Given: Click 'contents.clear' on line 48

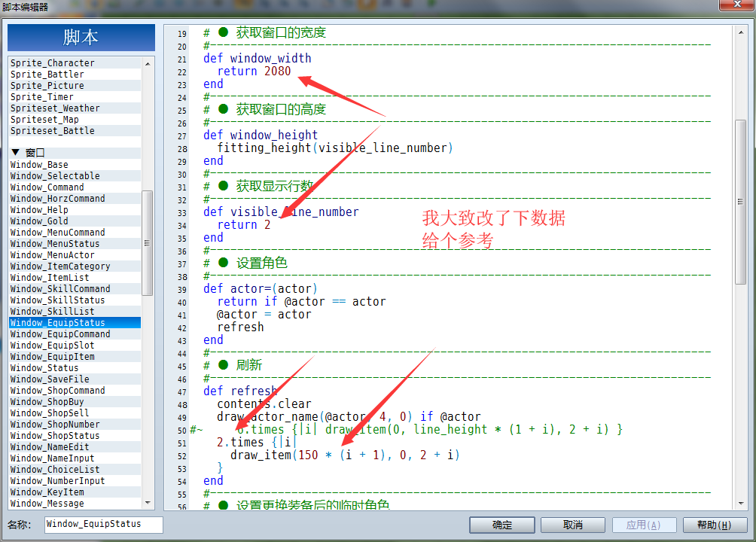Looking at the screenshot, I should pos(264,404).
